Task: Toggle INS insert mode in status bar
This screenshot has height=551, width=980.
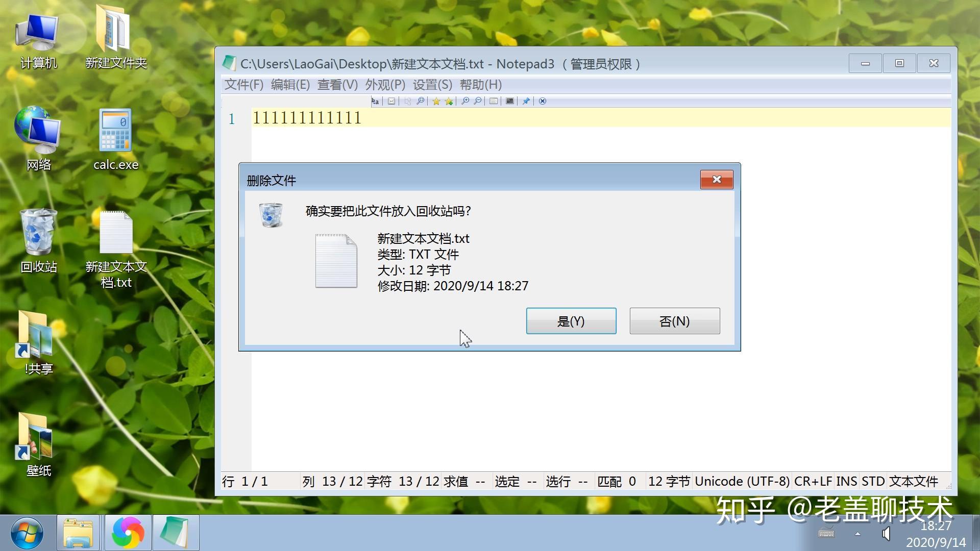Action: (x=847, y=481)
